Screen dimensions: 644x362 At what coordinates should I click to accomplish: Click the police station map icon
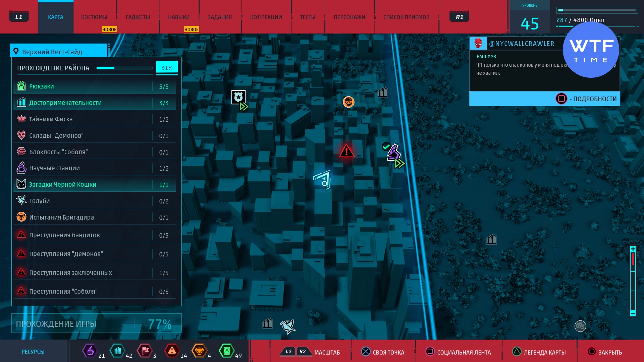click(238, 98)
